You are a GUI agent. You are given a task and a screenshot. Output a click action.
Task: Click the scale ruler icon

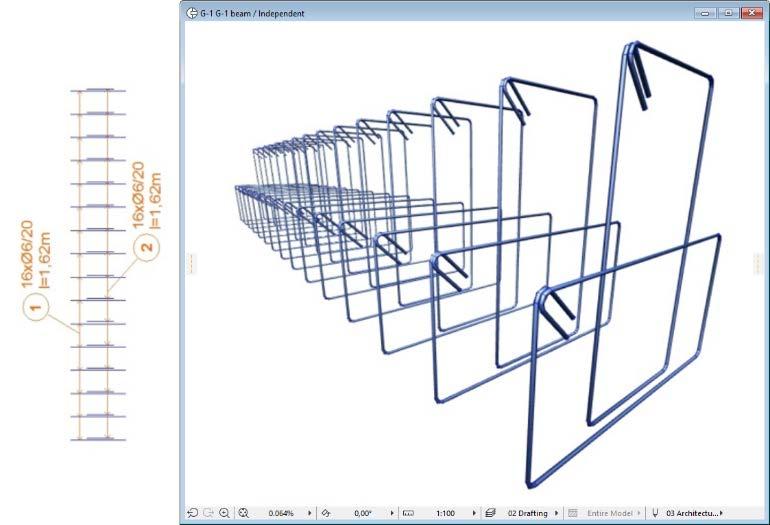point(408,513)
